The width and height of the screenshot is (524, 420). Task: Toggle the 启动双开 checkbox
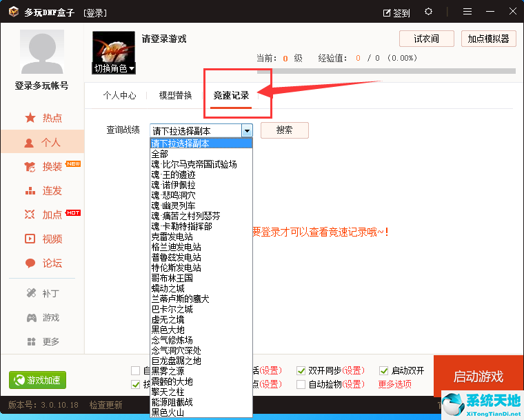pos(383,370)
